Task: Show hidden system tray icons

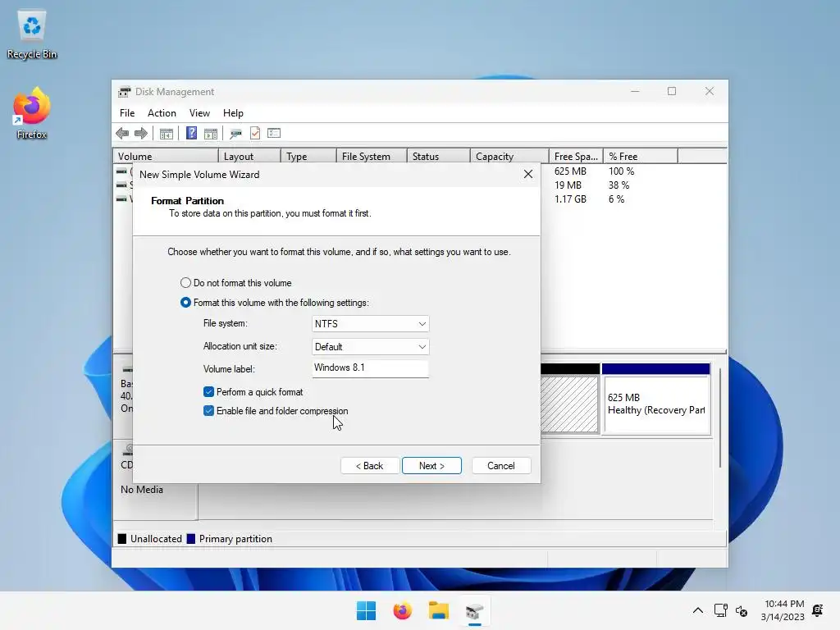Action: 697,610
